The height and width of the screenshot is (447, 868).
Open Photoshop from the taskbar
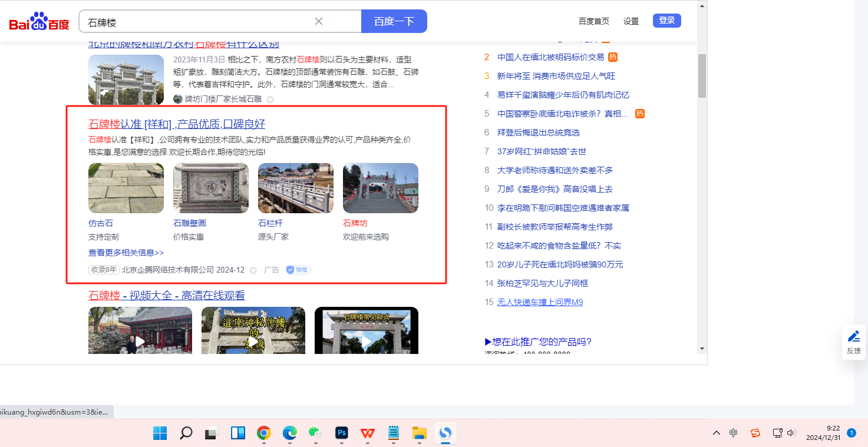pos(341,433)
